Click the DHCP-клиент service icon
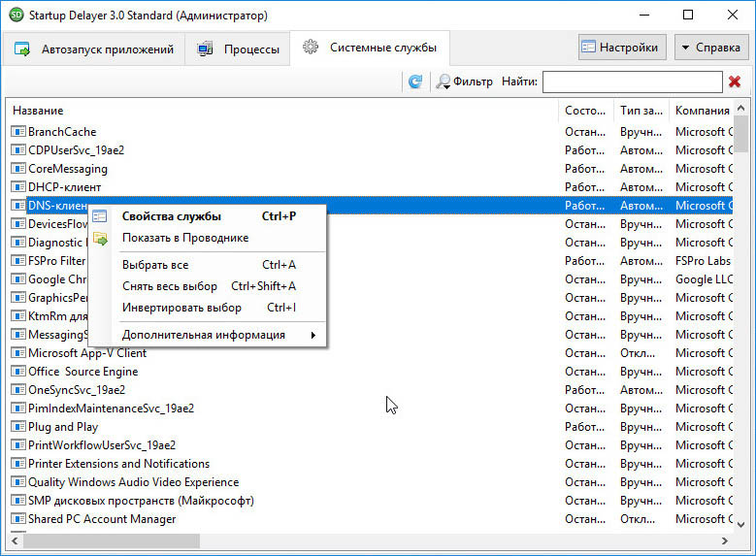 [17, 187]
